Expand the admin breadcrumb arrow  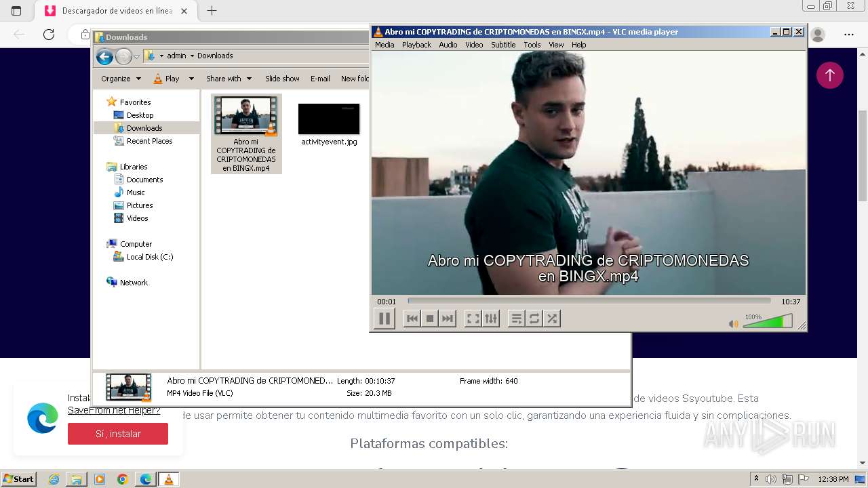[x=192, y=56]
